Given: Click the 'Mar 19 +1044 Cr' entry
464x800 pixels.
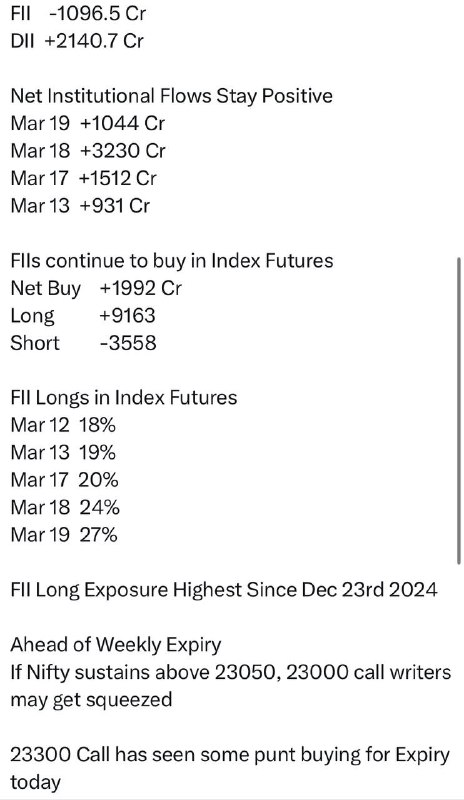Looking at the screenshot, I should click(x=88, y=123).
